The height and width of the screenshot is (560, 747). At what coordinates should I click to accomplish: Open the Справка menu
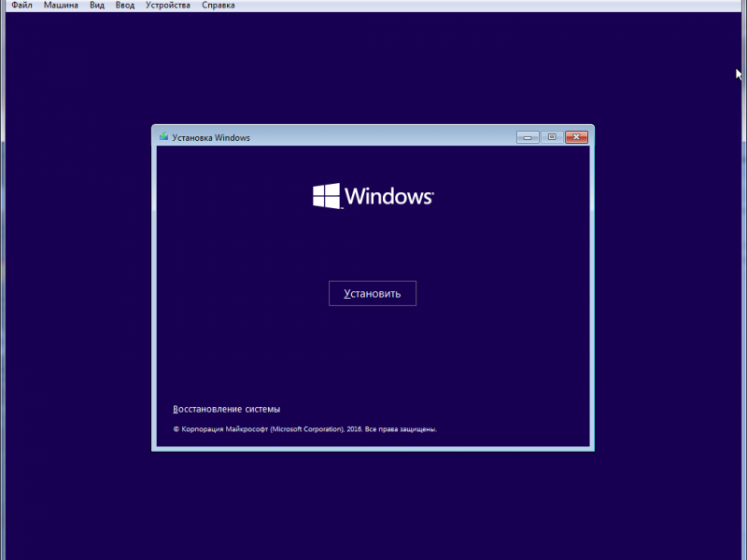coord(218,6)
